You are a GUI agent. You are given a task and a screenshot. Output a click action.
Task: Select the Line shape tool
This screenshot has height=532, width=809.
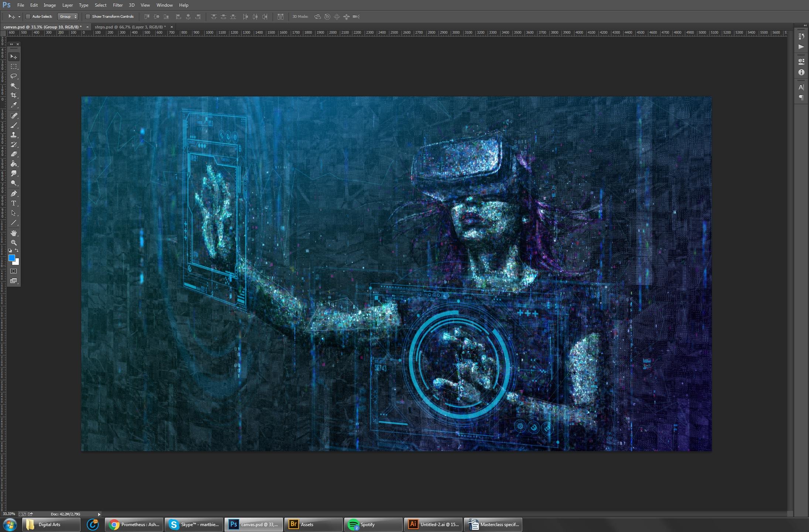(x=14, y=222)
